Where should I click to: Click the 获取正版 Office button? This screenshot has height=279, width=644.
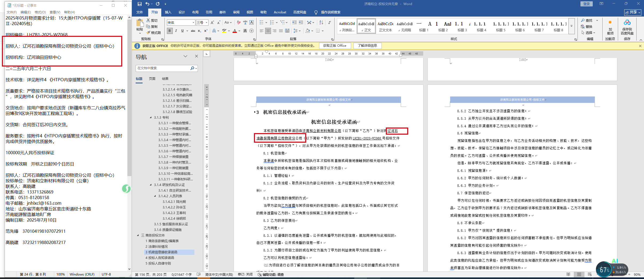(x=335, y=46)
